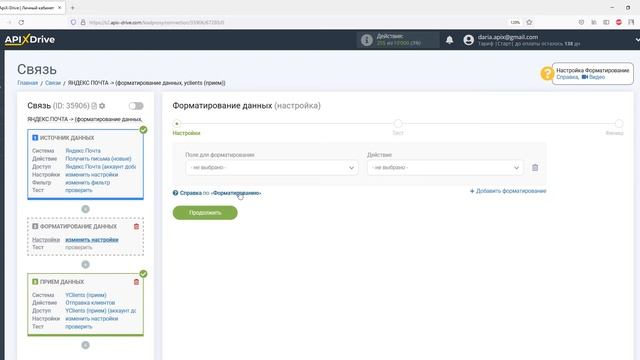
Task: Click the shield tracking protection icon
Action: click(73, 22)
